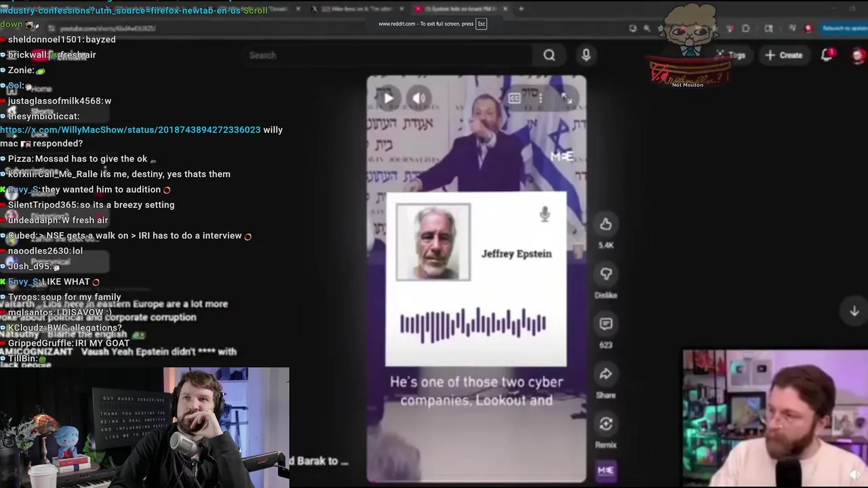Viewport: 868px width, 488px height.
Task: Click the microphone icon in the audio card
Action: click(x=545, y=215)
